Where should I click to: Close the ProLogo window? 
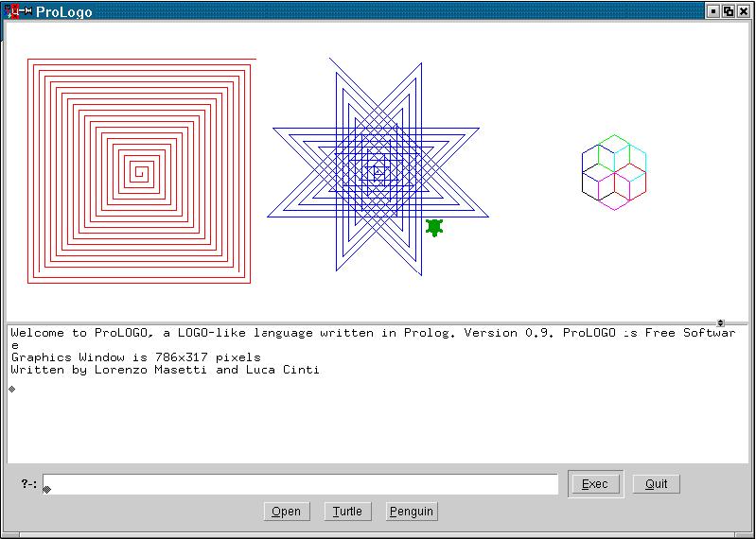(x=743, y=11)
